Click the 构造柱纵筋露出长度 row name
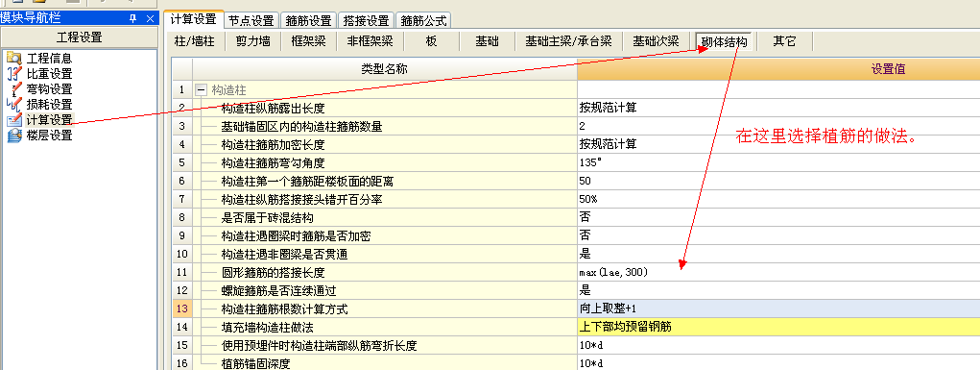 click(274, 109)
